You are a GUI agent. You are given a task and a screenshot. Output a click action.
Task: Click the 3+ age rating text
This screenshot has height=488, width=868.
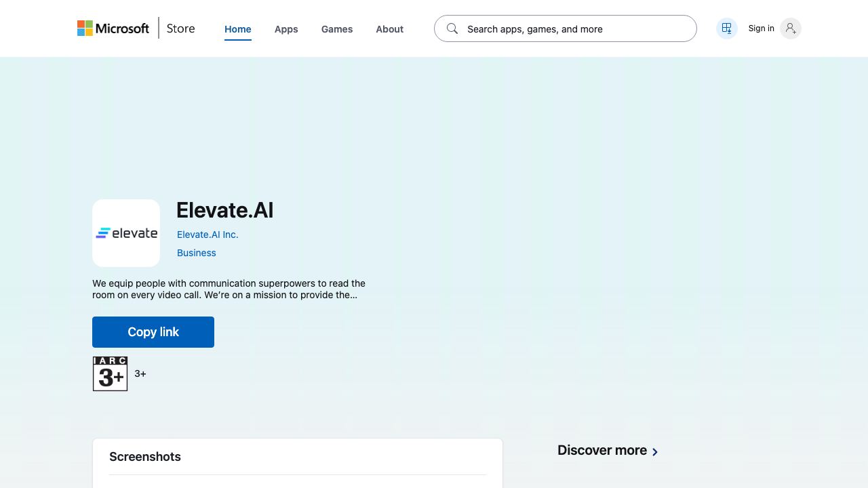click(140, 373)
